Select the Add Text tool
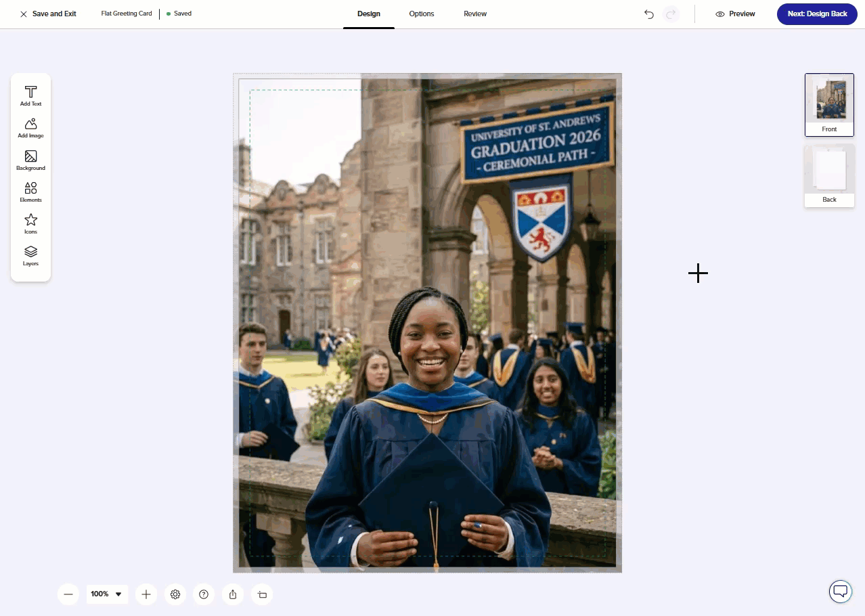This screenshot has width=865, height=616. pos(30,95)
